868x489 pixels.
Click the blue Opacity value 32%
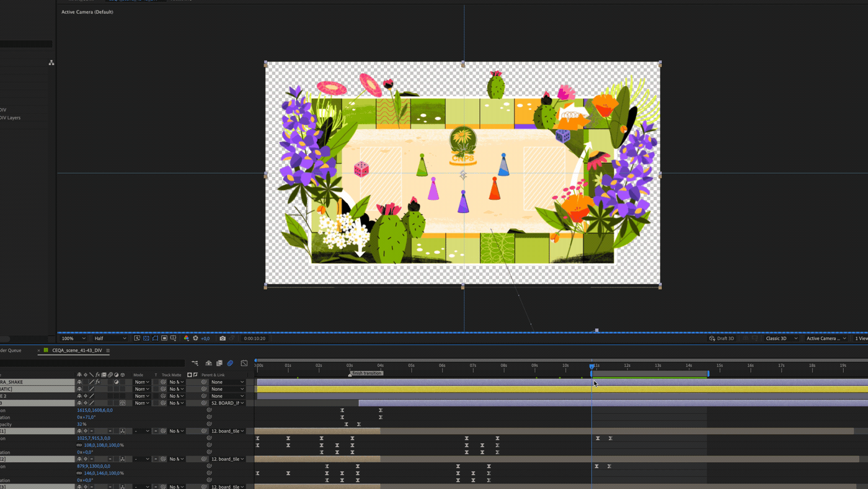(81, 424)
